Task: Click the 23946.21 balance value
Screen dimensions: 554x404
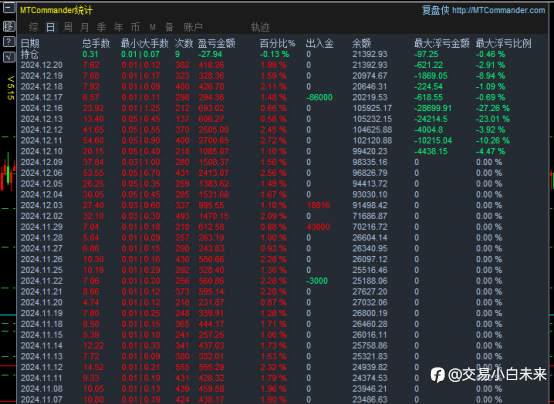Action: click(x=370, y=389)
